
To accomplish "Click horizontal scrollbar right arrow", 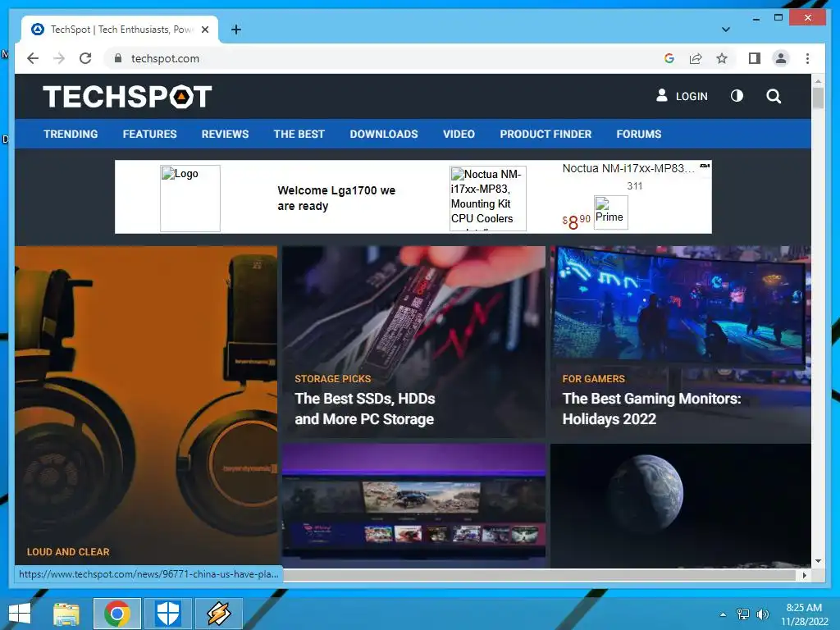I will point(804,575).
